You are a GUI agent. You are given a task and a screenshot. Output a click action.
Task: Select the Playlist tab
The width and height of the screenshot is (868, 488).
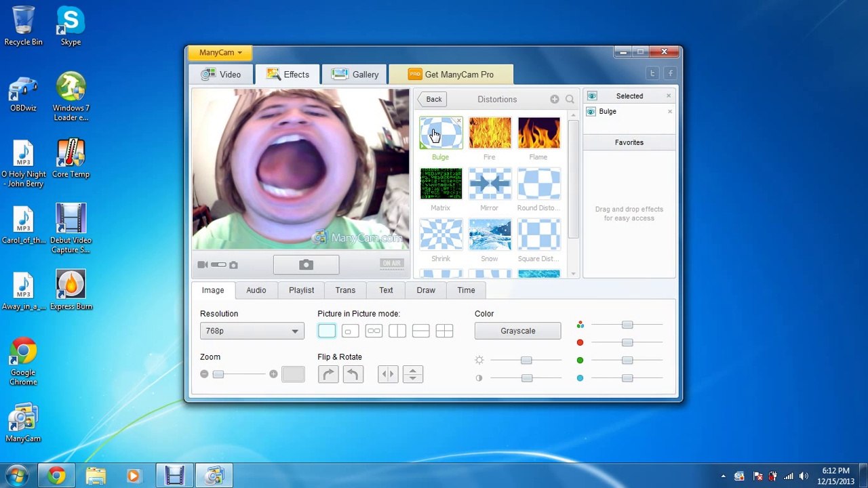click(302, 290)
